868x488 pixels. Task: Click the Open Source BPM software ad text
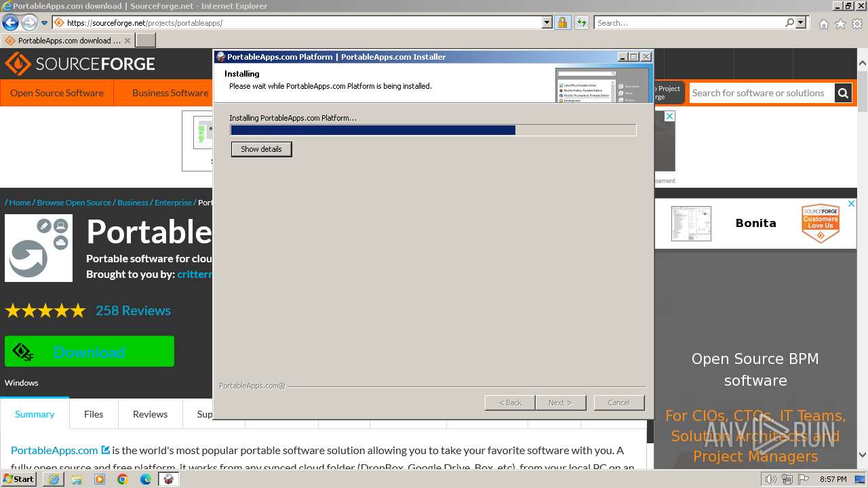[x=755, y=369]
